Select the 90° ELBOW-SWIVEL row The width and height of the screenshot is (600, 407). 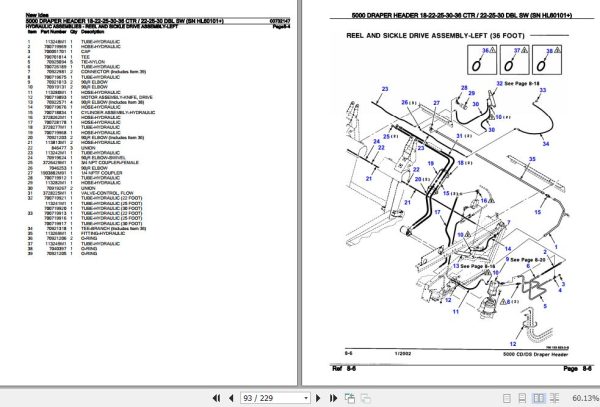click(x=76, y=158)
